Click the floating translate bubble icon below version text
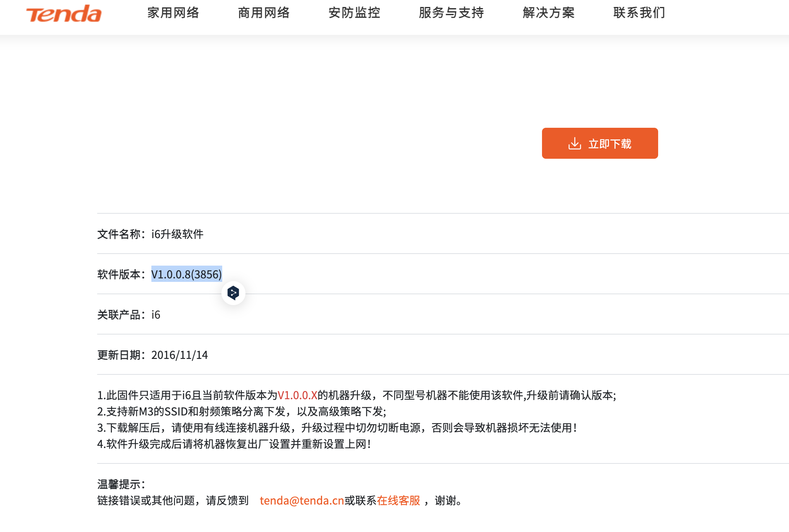 point(234,293)
